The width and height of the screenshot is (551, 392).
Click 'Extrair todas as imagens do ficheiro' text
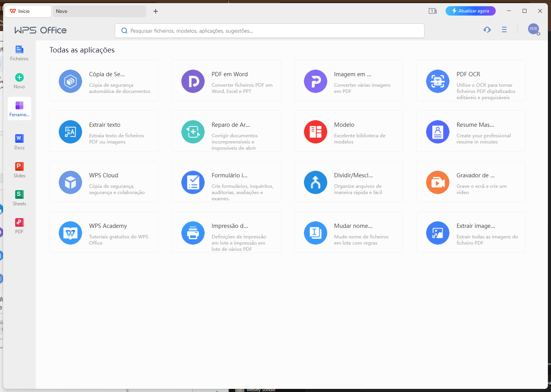487,240
